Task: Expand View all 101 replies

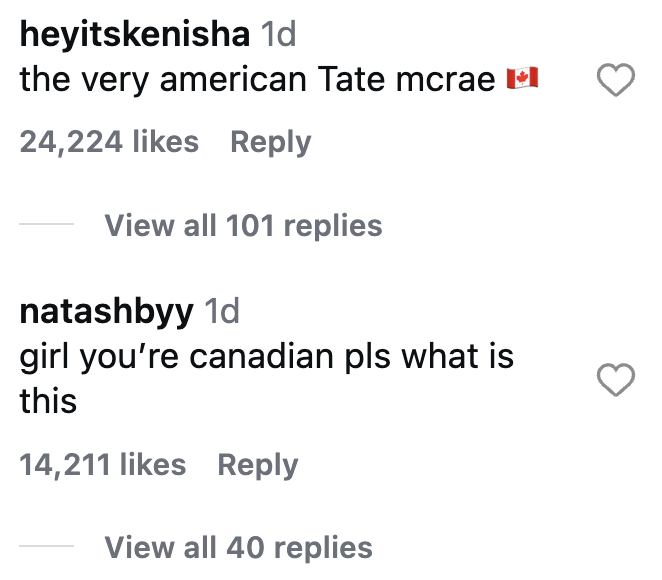Action: pyautogui.click(x=243, y=225)
